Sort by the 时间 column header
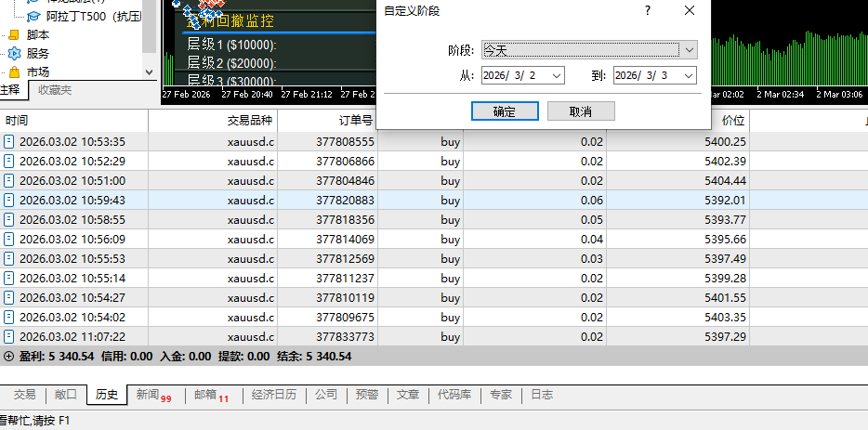The image size is (868, 430). click(74, 121)
